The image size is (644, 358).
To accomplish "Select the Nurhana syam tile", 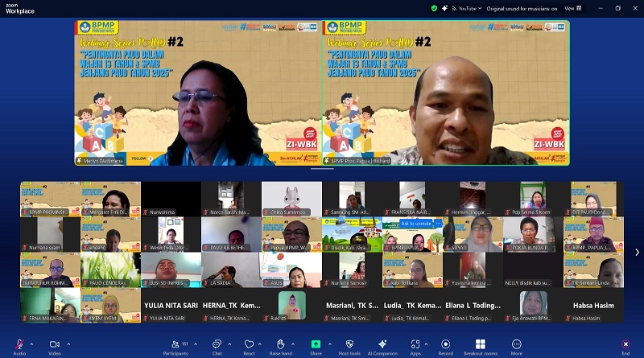I will click(50, 234).
